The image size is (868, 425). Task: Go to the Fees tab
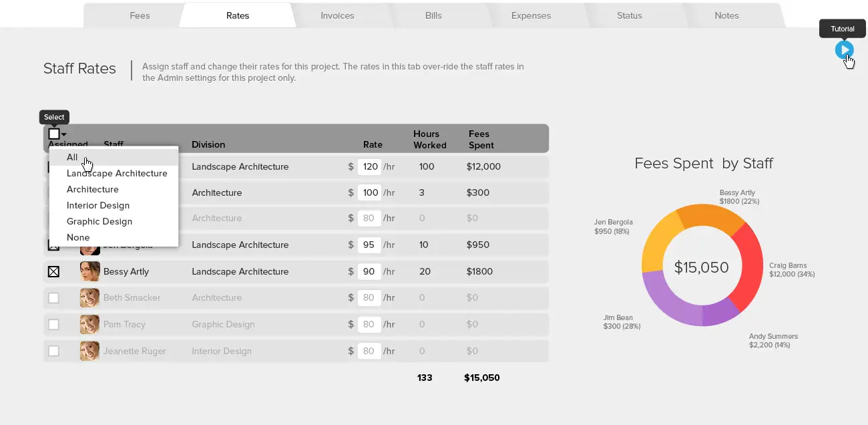(x=140, y=15)
